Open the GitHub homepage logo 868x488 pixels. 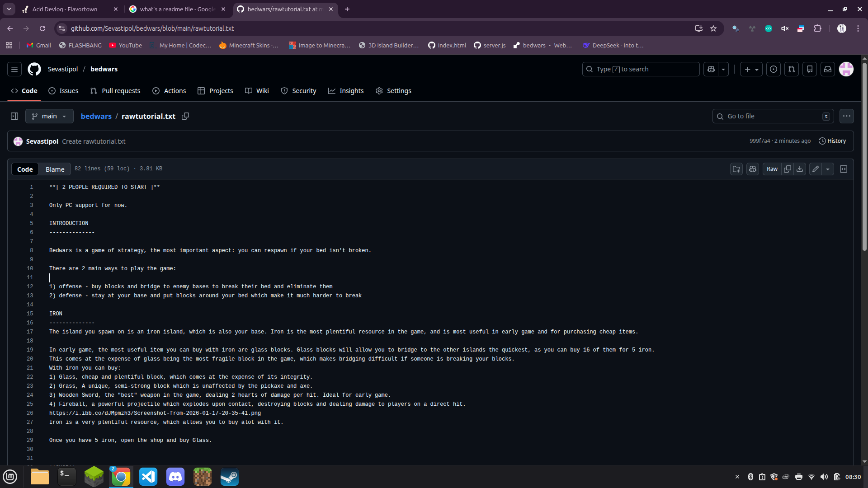[x=34, y=69]
